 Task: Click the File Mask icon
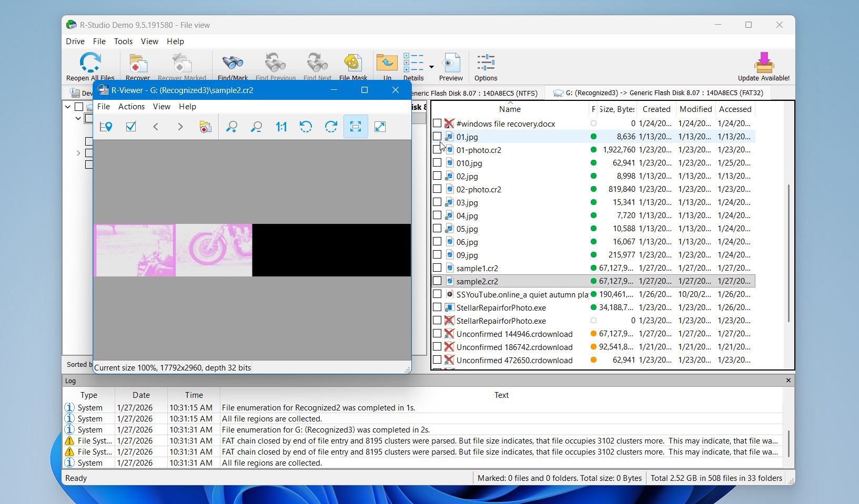(353, 63)
